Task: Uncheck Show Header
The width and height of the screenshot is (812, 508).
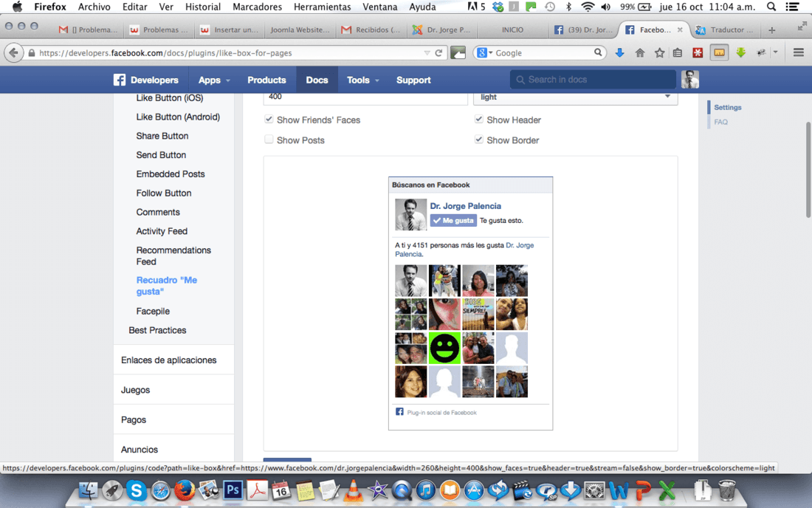Action: (479, 120)
